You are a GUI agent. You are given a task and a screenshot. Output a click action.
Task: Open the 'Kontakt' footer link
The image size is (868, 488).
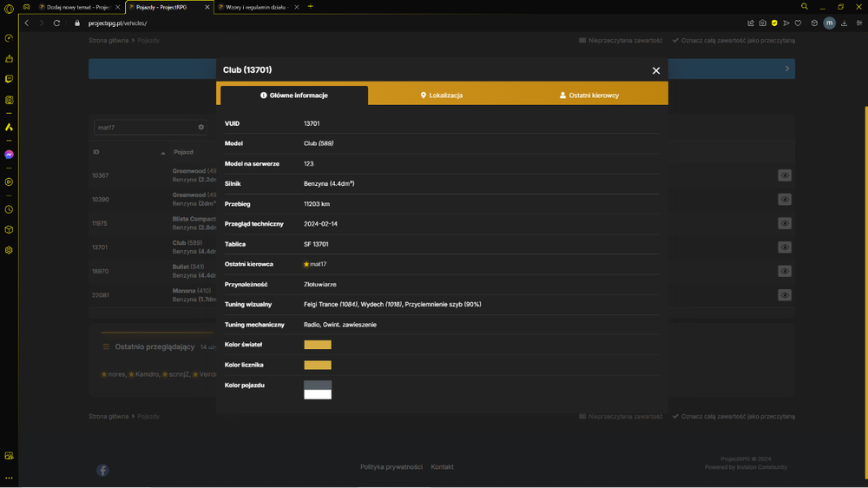[x=443, y=467]
